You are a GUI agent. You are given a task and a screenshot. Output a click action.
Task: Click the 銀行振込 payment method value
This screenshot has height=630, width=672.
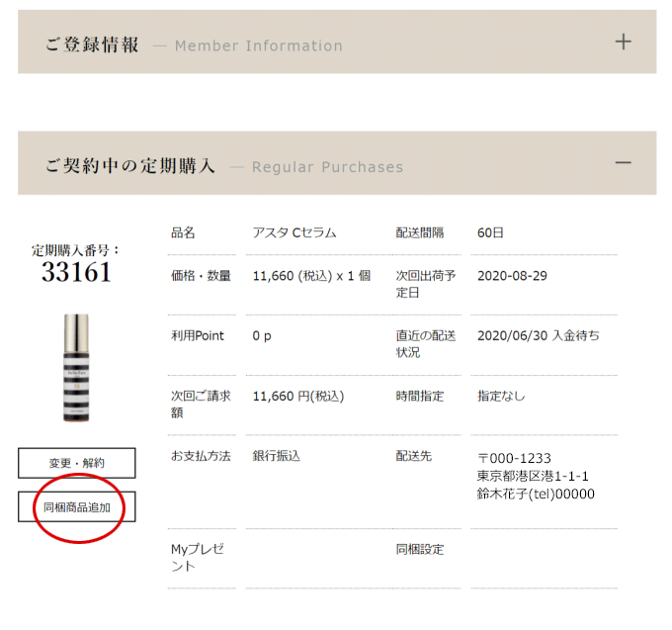277,456
